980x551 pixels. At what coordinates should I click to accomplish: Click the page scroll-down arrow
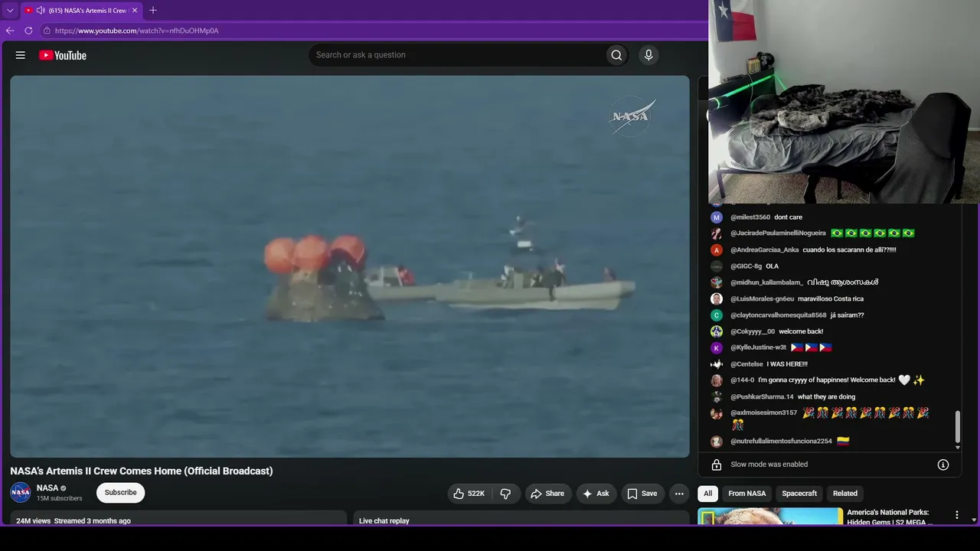coord(974,520)
